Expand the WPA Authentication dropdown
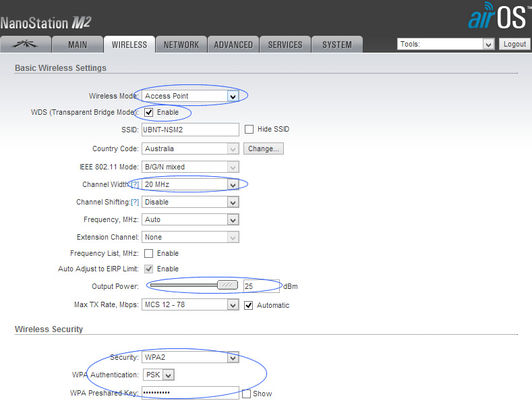This screenshot has height=403, width=532. (158, 375)
